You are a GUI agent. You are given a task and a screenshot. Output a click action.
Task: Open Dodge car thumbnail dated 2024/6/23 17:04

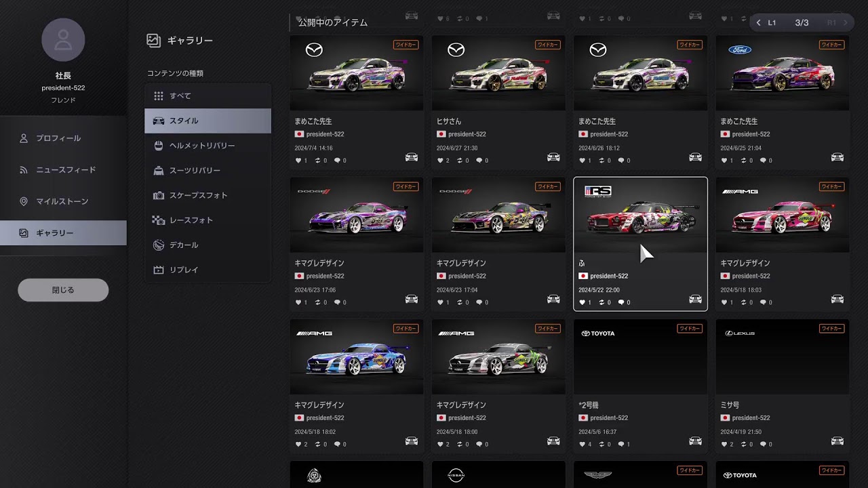point(498,216)
